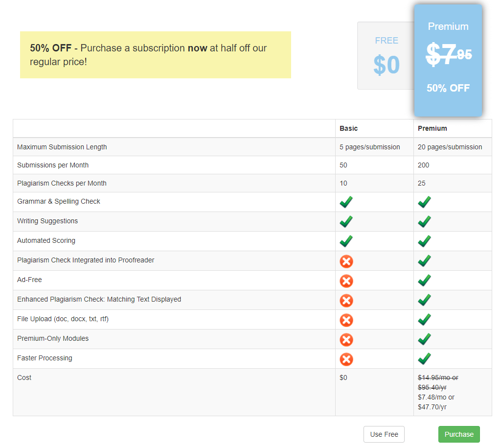501x448 pixels.
Task: Click Basic checkmark for Automated Scoring
Action: coord(346,241)
